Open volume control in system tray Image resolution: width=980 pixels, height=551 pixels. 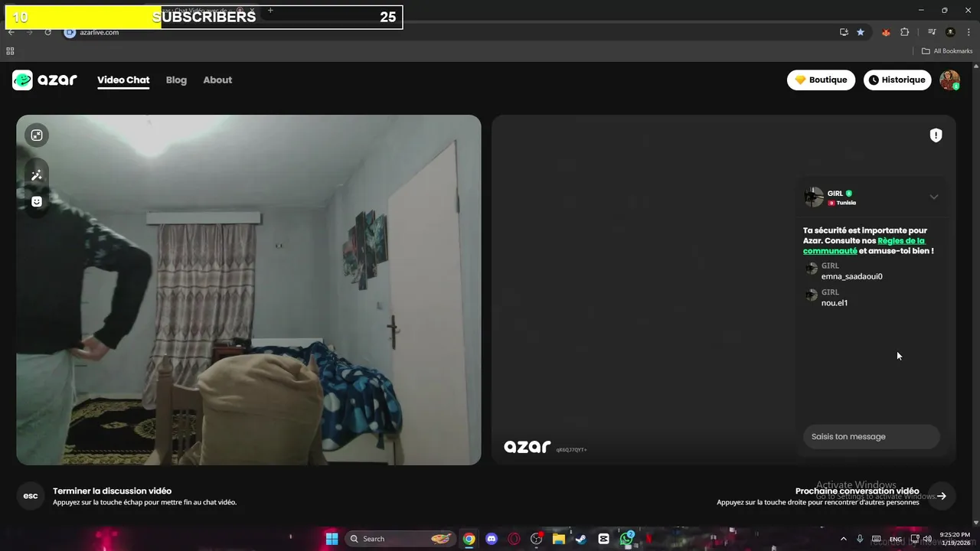tap(927, 539)
